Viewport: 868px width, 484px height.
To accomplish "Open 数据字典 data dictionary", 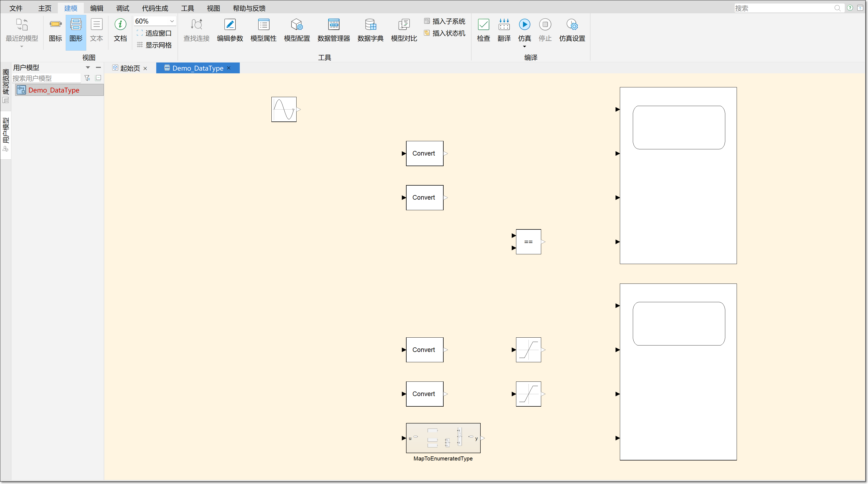I will 370,30.
